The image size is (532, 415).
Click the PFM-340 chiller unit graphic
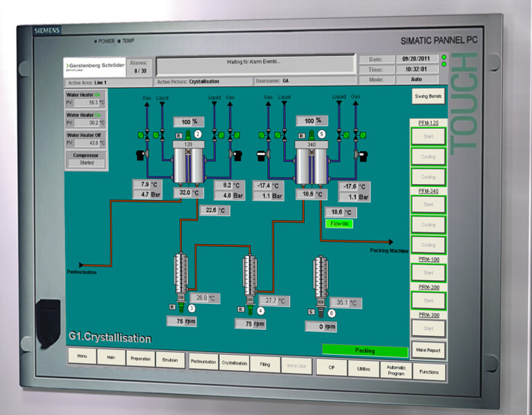click(311, 163)
